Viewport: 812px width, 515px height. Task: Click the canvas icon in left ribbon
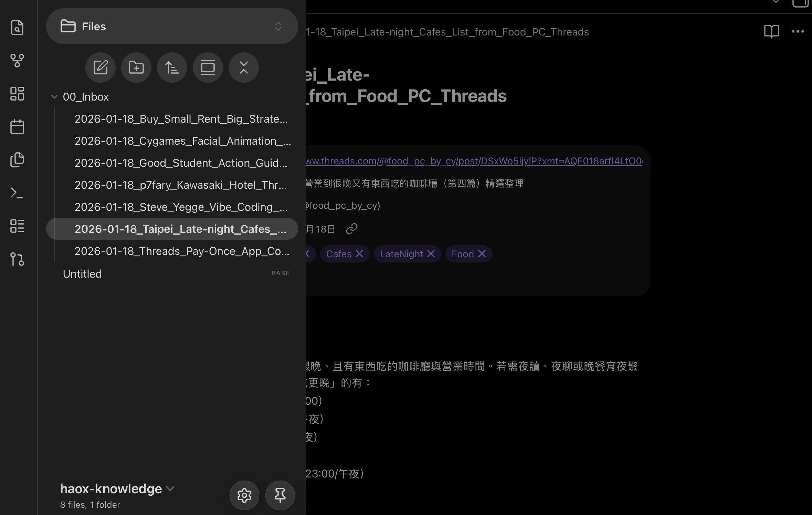coord(17,94)
